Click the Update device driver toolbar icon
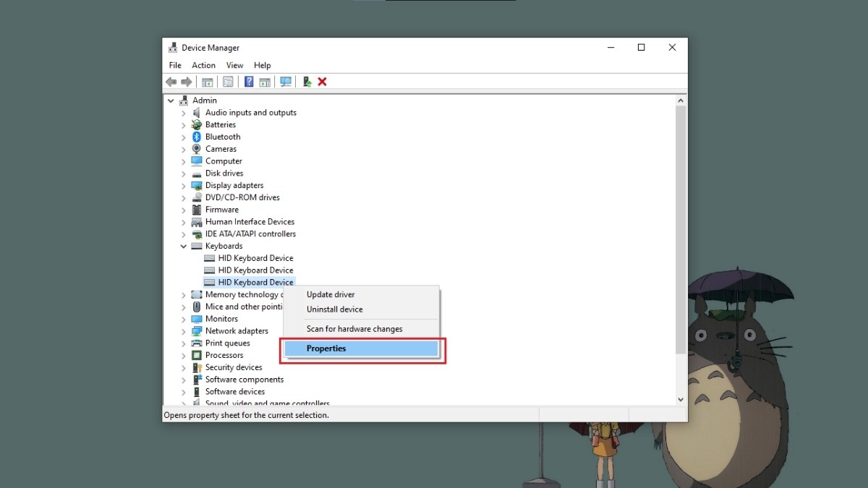The height and width of the screenshot is (488, 868). [307, 82]
